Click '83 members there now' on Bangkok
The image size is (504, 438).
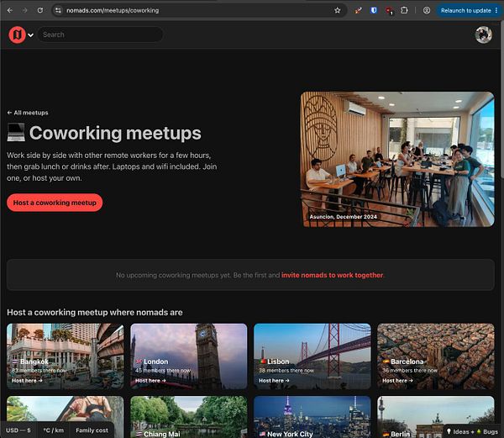pyautogui.click(x=39, y=371)
